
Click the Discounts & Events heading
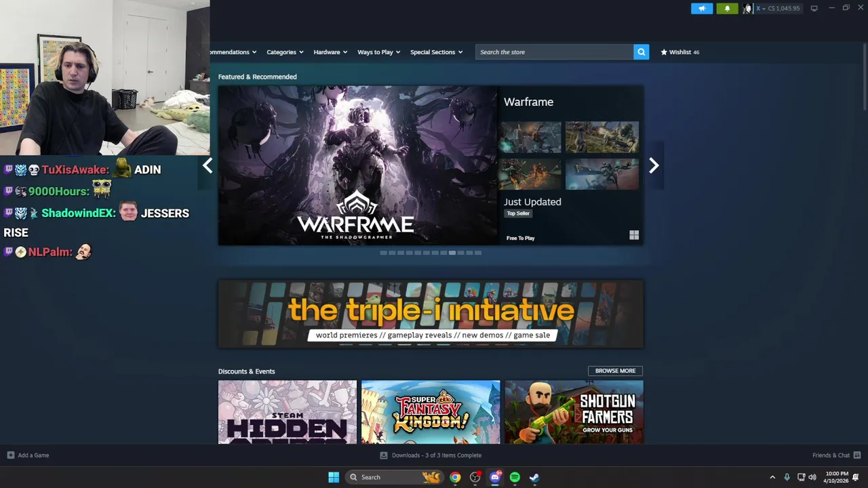tap(246, 371)
